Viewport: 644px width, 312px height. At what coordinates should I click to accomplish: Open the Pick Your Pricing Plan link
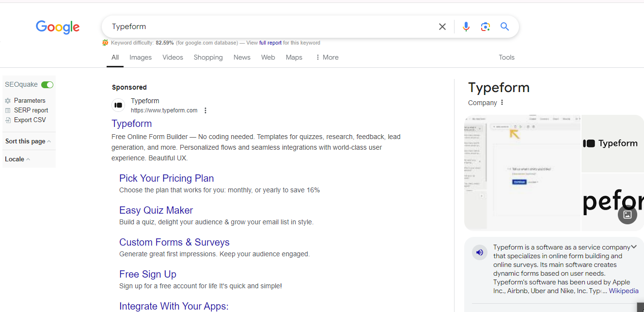tap(166, 178)
